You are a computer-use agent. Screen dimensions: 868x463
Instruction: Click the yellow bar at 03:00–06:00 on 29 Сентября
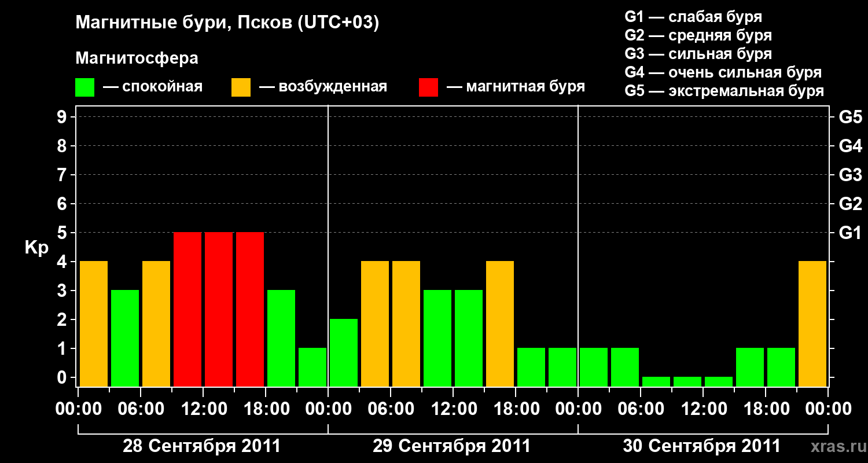pos(375,324)
